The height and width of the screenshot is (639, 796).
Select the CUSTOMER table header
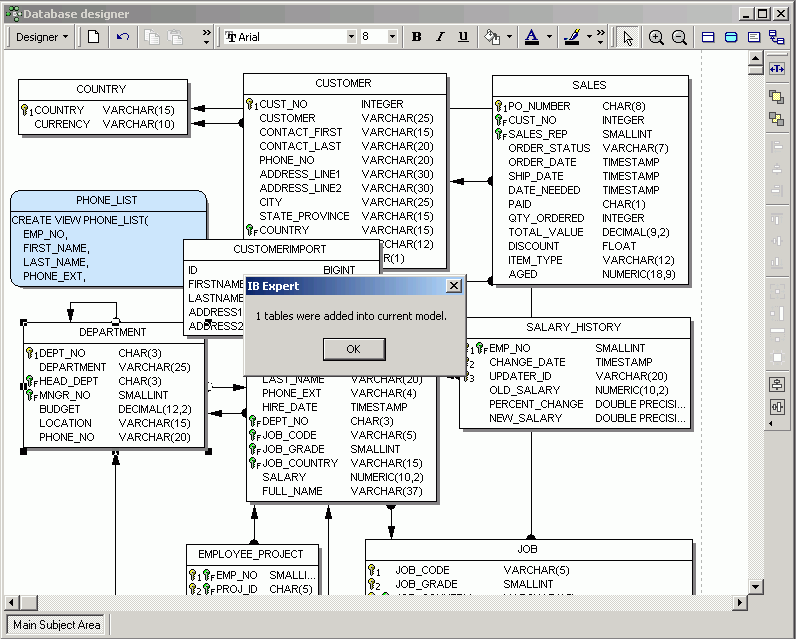344,83
